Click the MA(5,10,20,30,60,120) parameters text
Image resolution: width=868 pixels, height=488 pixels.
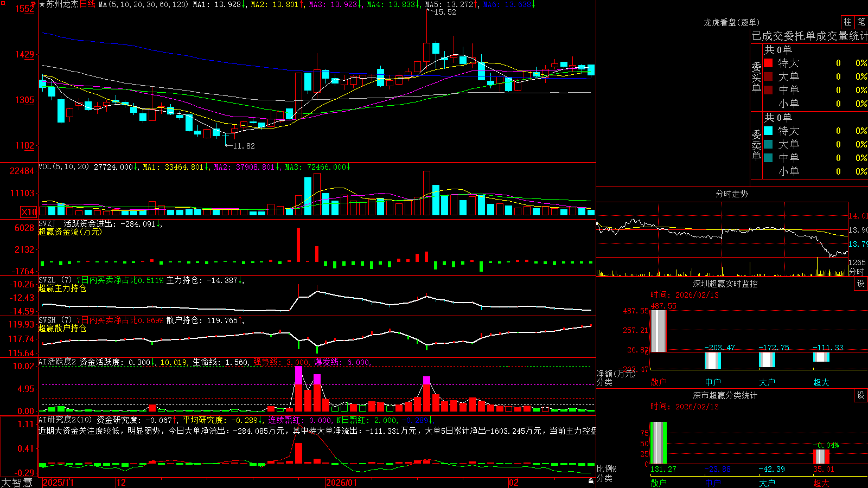point(143,4)
